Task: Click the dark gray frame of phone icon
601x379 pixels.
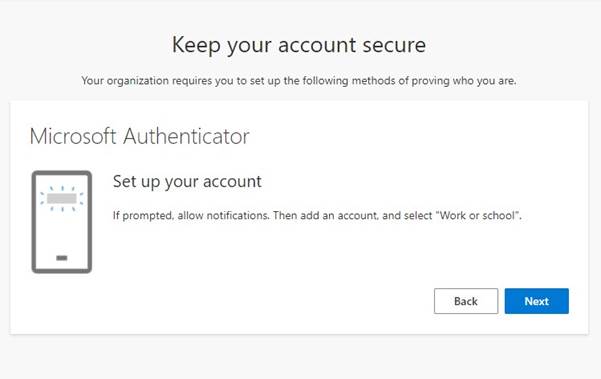Action: [34, 222]
